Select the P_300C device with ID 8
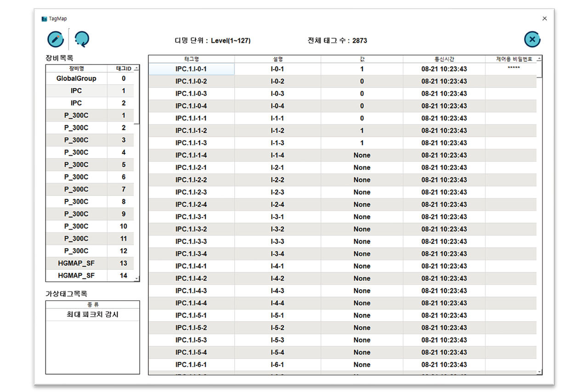The height and width of the screenshot is (392, 588). (x=90, y=202)
